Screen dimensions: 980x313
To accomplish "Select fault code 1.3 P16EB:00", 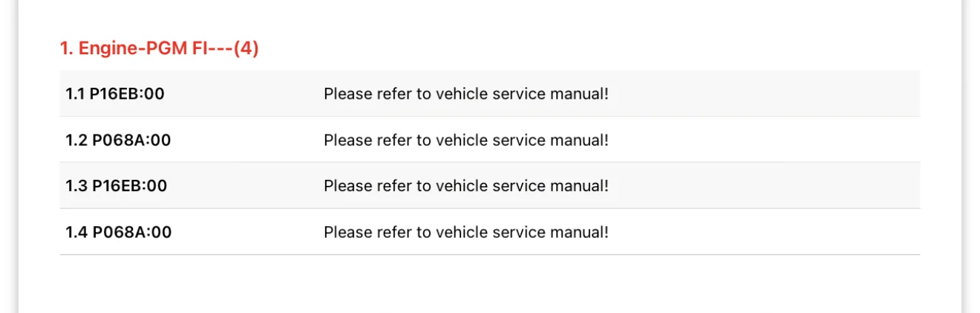I will coord(117,186).
